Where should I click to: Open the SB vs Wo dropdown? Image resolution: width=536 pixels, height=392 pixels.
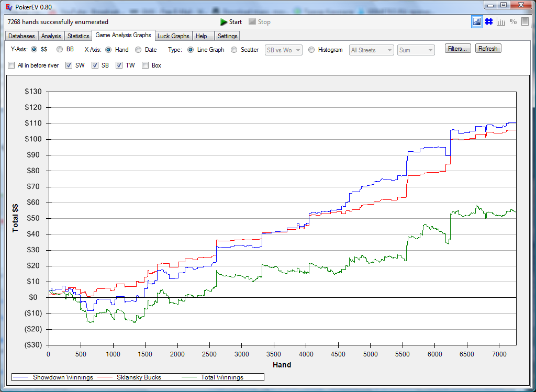284,50
